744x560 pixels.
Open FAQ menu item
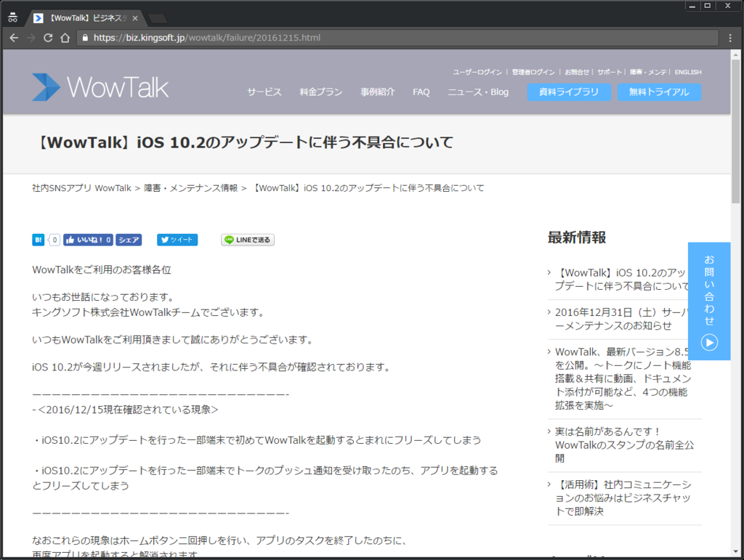[x=421, y=92]
